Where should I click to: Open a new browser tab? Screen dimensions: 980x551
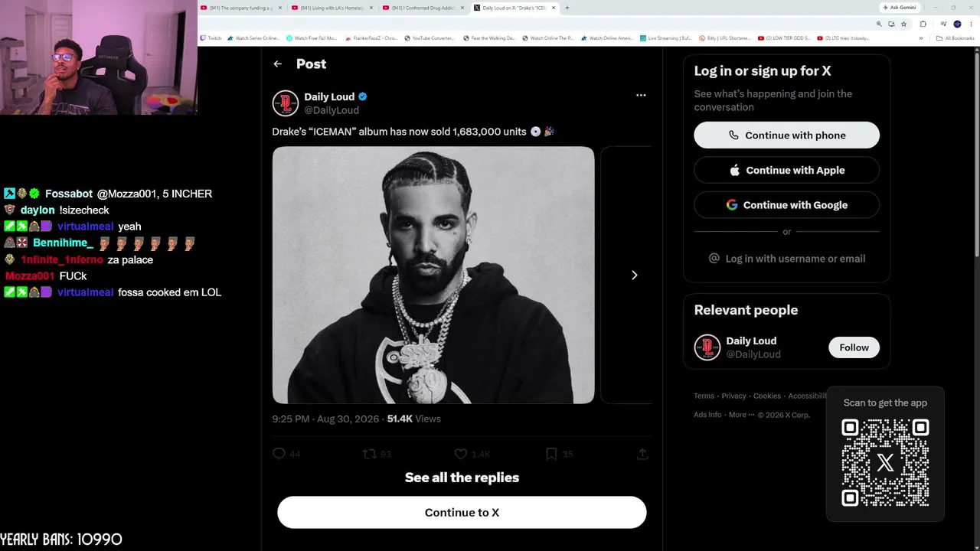(x=567, y=8)
